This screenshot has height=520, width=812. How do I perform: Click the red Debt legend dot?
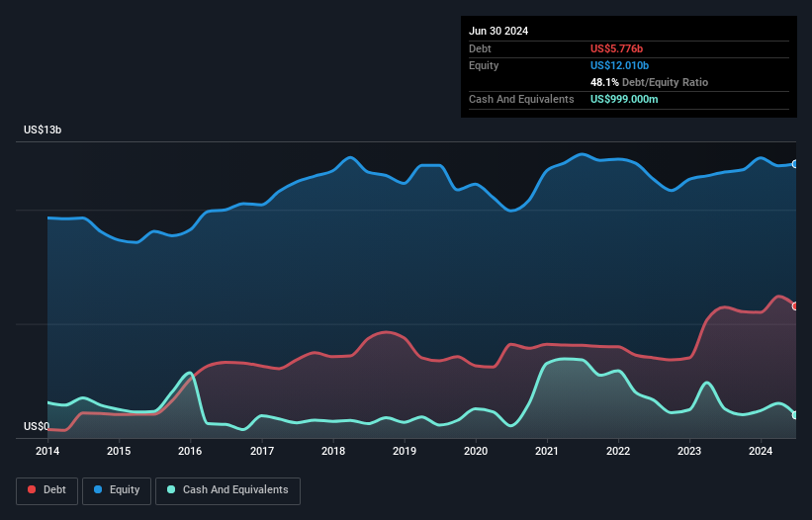[x=32, y=489]
